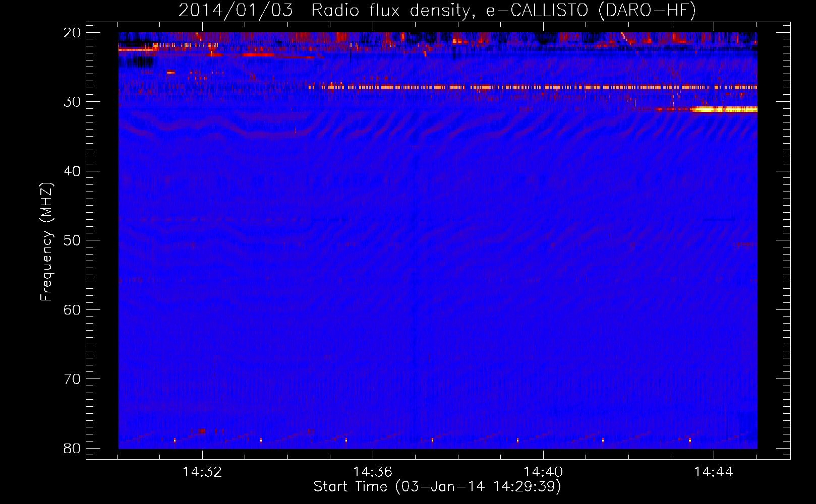The height and width of the screenshot is (504, 816).
Task: Click the 'Start Time (03-Jan-14 14:29:39)' label
Action: 437,487
